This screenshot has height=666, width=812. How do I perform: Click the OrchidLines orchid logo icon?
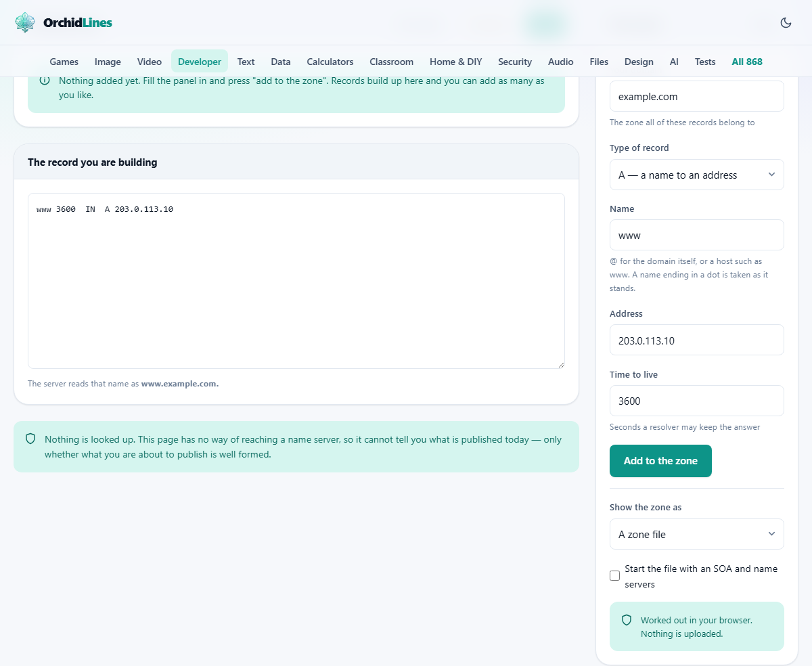(25, 22)
